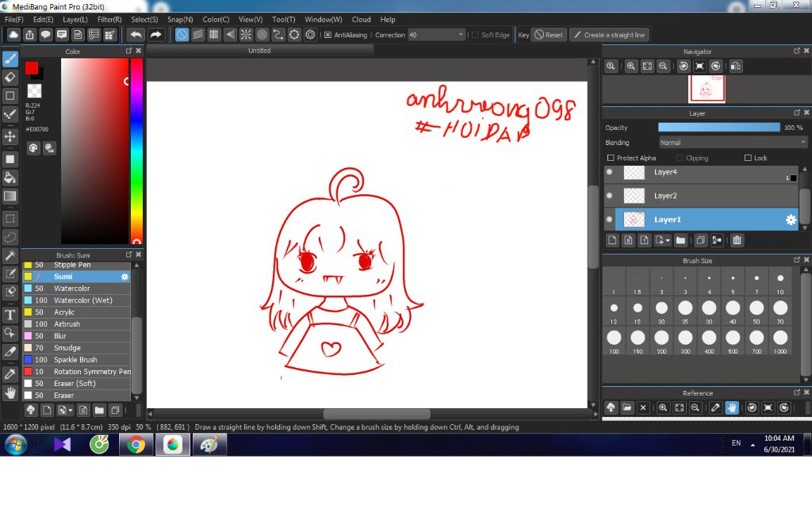Click the cloud icon in top toolbar
The width and height of the screenshot is (812, 524).
click(x=13, y=35)
